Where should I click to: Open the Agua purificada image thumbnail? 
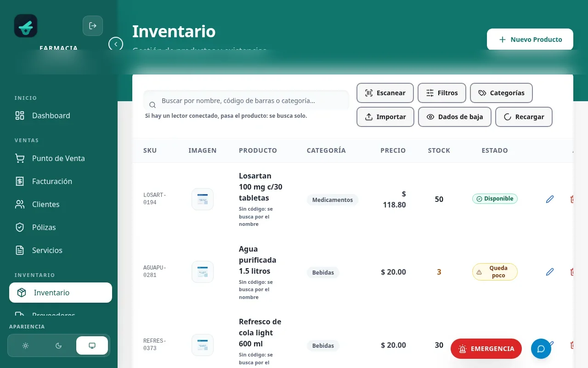coord(203,272)
